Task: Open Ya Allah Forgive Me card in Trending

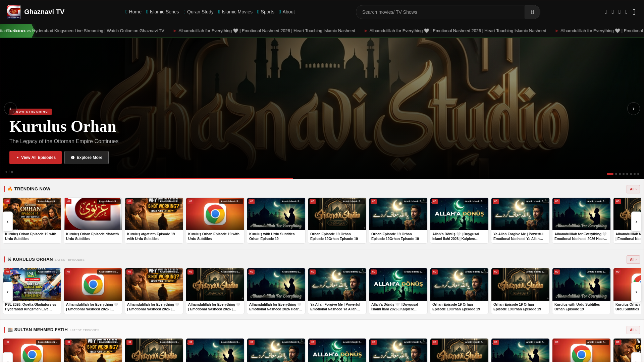Action: [520, 221]
